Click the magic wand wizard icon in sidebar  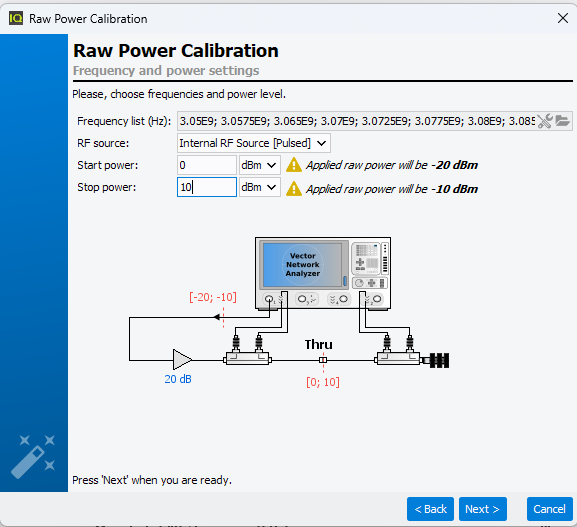pyautogui.click(x=33, y=456)
